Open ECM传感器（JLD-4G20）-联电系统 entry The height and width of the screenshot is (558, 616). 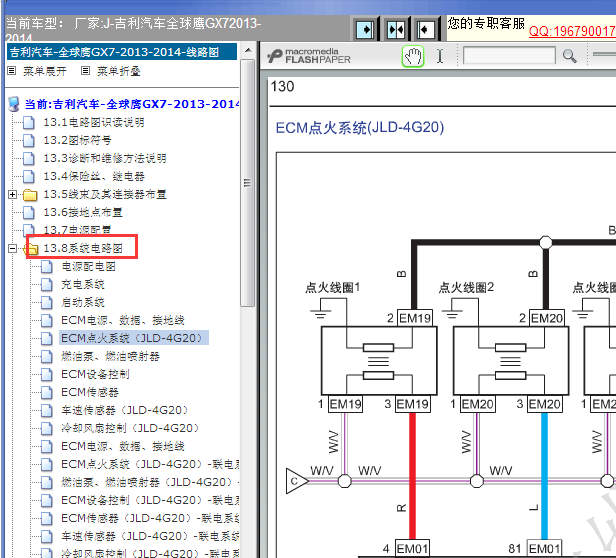click(x=150, y=518)
